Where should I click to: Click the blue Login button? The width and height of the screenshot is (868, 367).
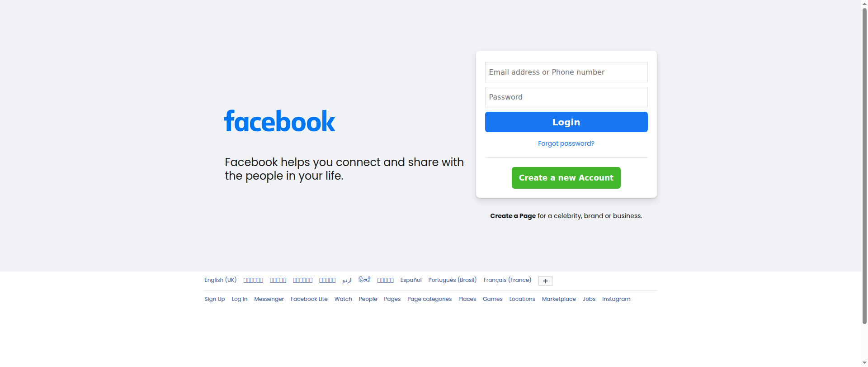point(566,122)
